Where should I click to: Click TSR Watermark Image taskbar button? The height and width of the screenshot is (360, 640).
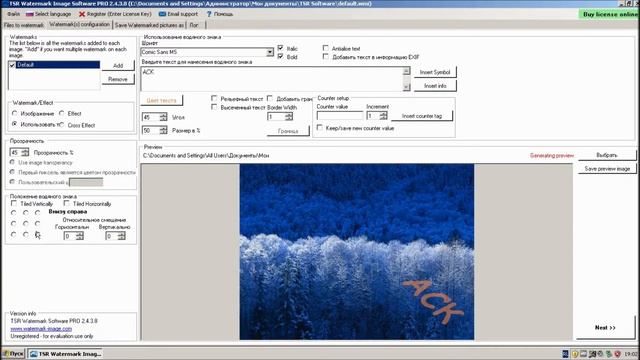tap(65, 353)
